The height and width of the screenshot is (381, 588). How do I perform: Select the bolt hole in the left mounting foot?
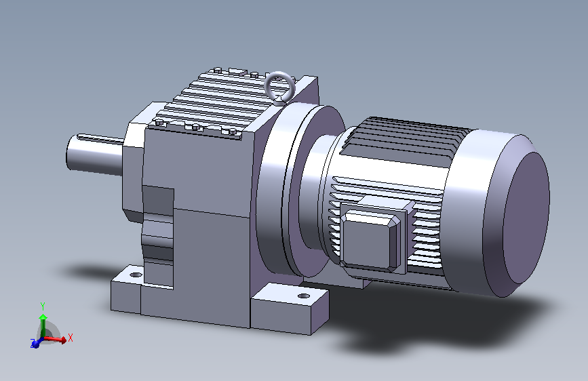pyautogui.click(x=136, y=275)
